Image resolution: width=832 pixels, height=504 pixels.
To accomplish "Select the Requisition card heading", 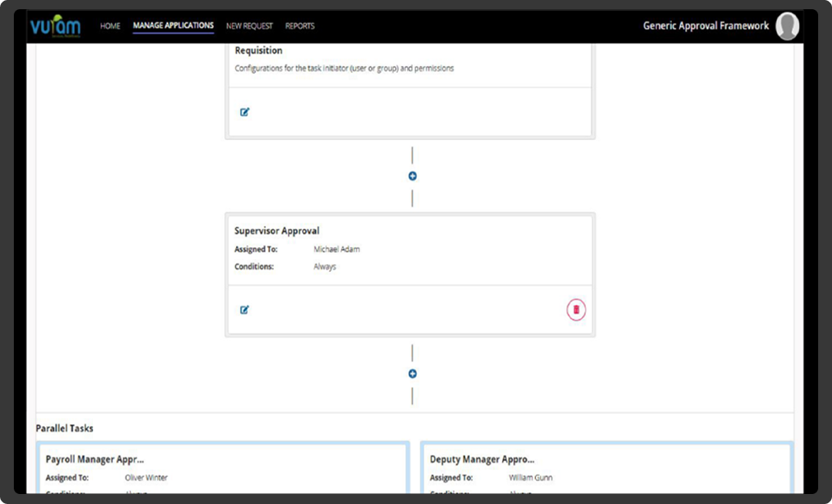I will click(258, 51).
